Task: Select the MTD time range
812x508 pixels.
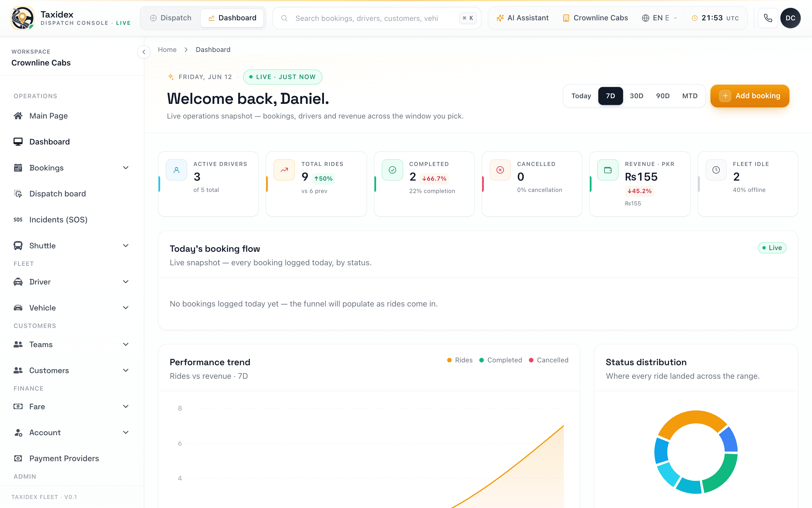Action: click(690, 96)
